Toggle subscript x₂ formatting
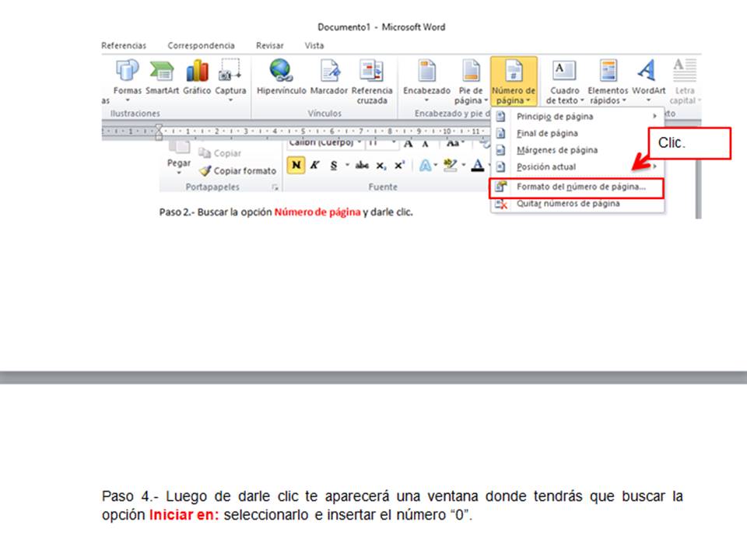747x560 pixels. tap(381, 166)
